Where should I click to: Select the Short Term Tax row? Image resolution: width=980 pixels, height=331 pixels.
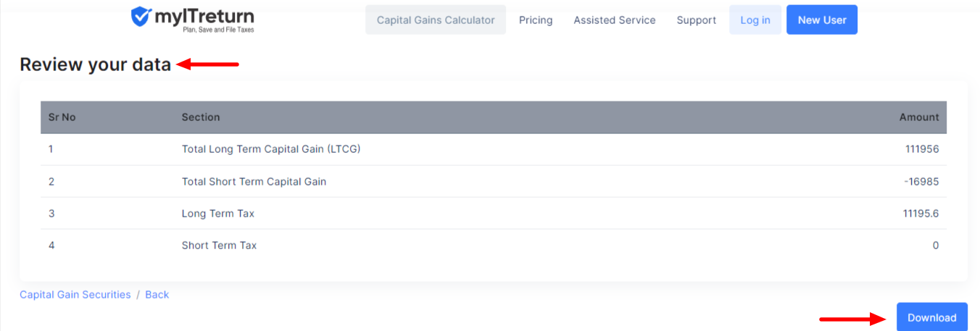click(494, 245)
